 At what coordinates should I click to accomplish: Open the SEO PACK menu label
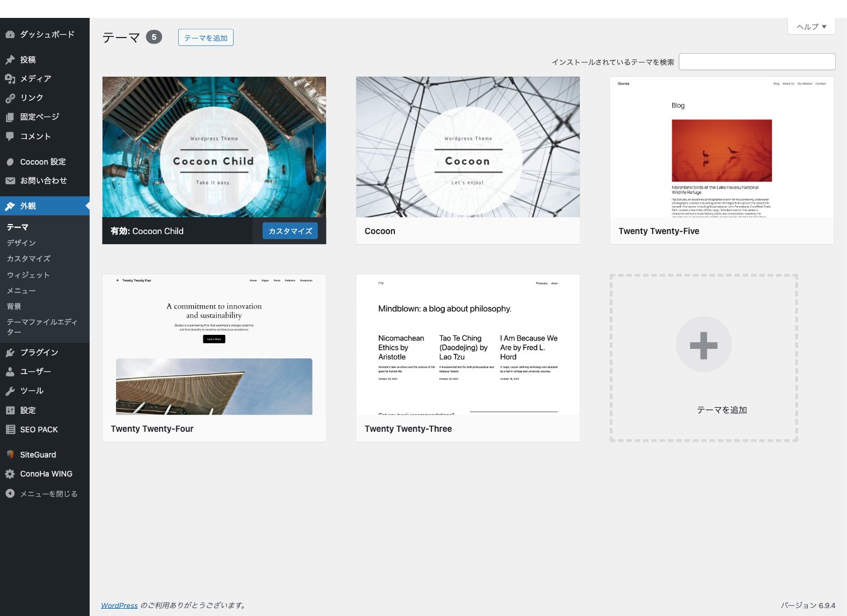click(39, 430)
